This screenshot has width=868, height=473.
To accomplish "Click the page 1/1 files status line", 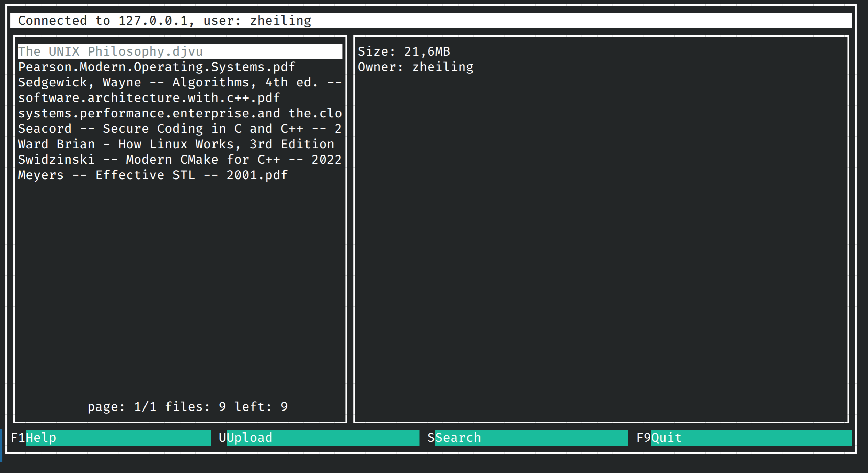I will click(188, 407).
